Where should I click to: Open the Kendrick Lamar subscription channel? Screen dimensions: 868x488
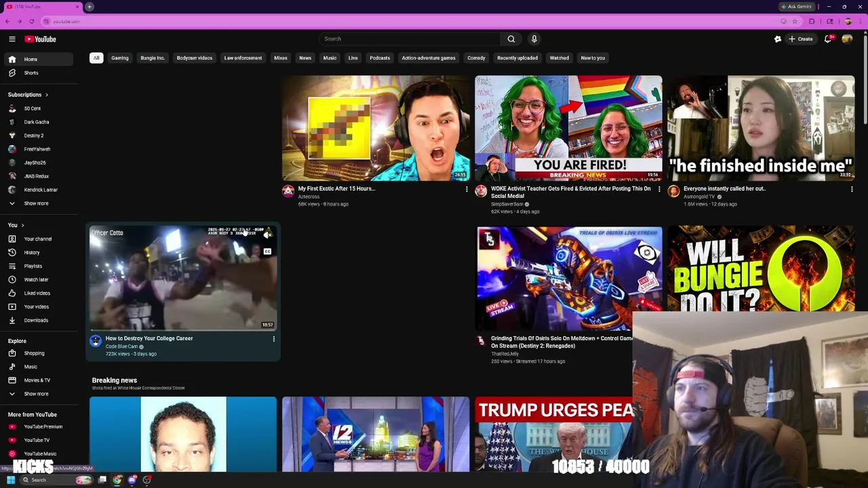[39, 190]
